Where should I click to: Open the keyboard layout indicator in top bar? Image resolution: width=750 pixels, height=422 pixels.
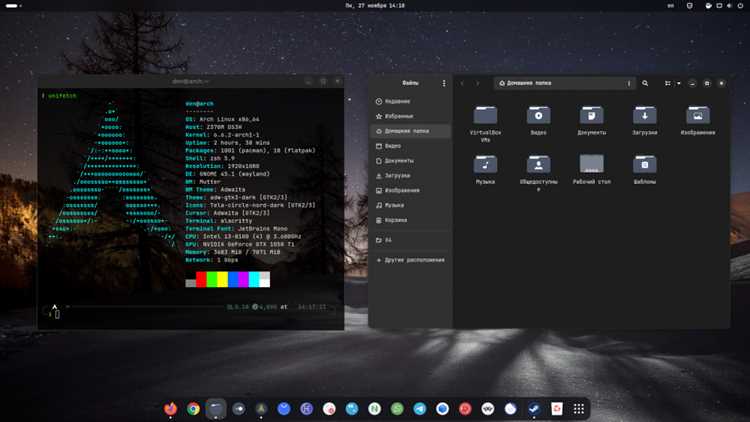(x=671, y=6)
